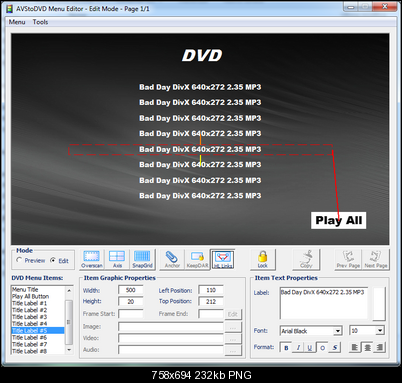Click the last Bad Day title on canvas
Viewport: 402px width, 383px height.
coord(200,196)
